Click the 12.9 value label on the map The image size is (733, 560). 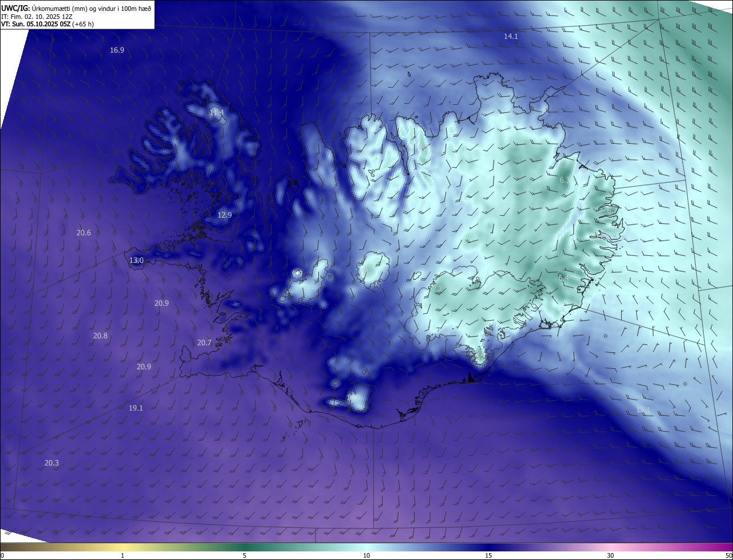(x=225, y=215)
